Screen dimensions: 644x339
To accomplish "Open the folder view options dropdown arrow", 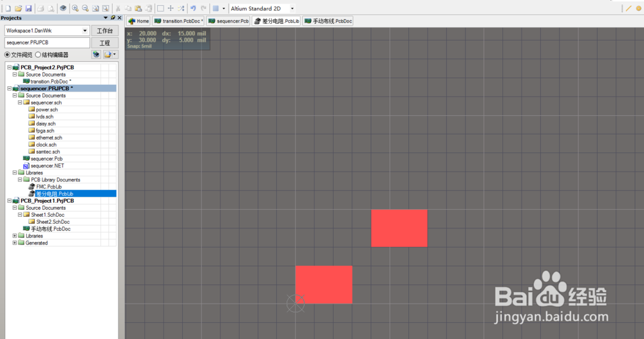I will point(115,54).
